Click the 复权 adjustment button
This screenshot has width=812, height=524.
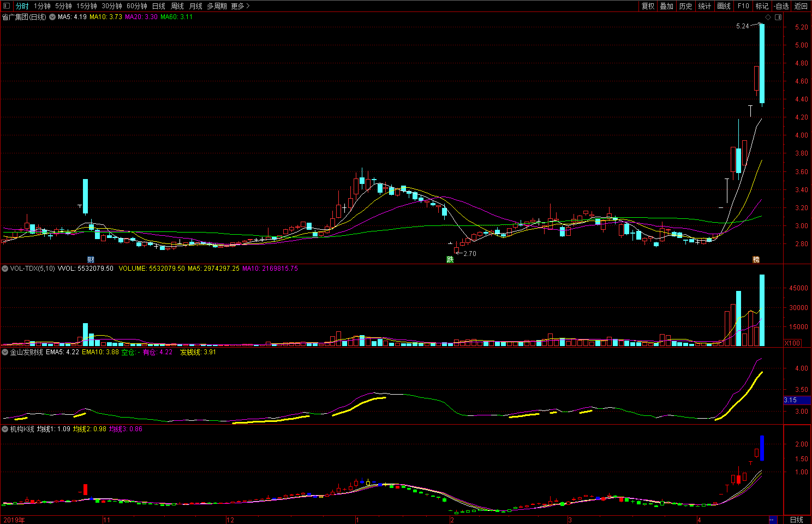(x=648, y=6)
